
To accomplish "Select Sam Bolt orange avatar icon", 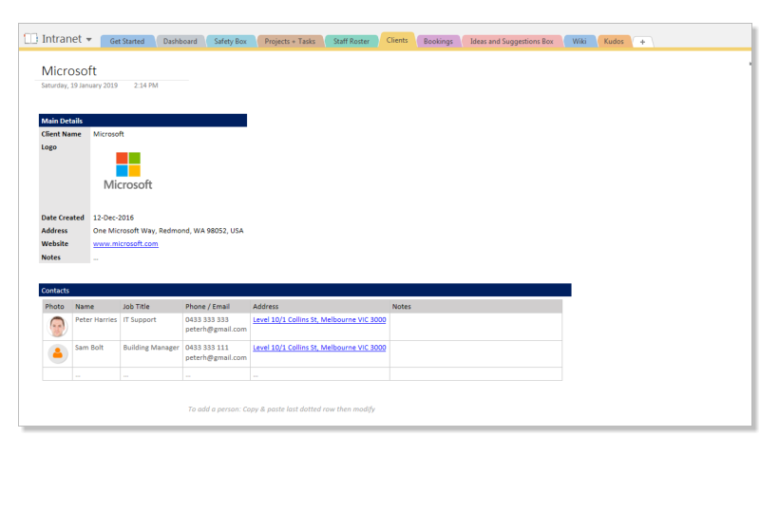I will [x=58, y=353].
